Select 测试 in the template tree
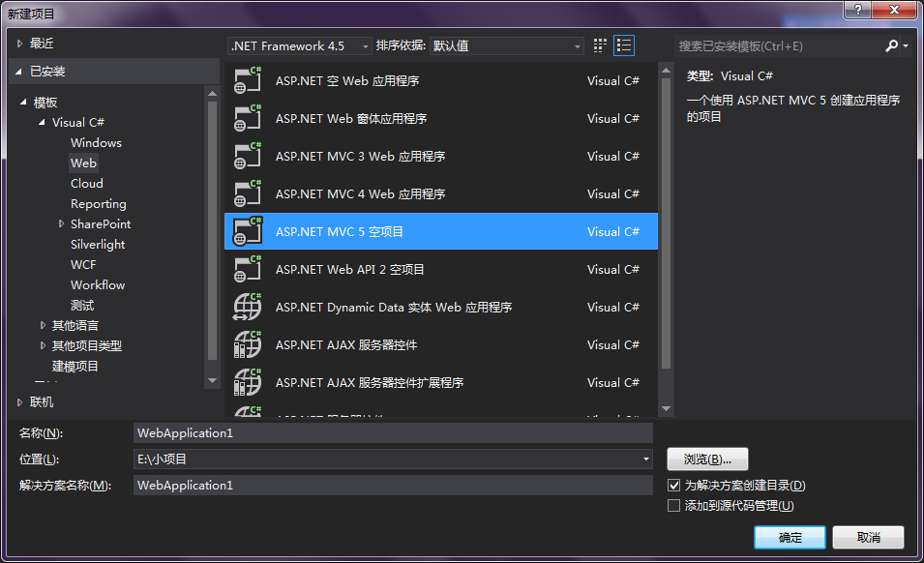 (82, 306)
